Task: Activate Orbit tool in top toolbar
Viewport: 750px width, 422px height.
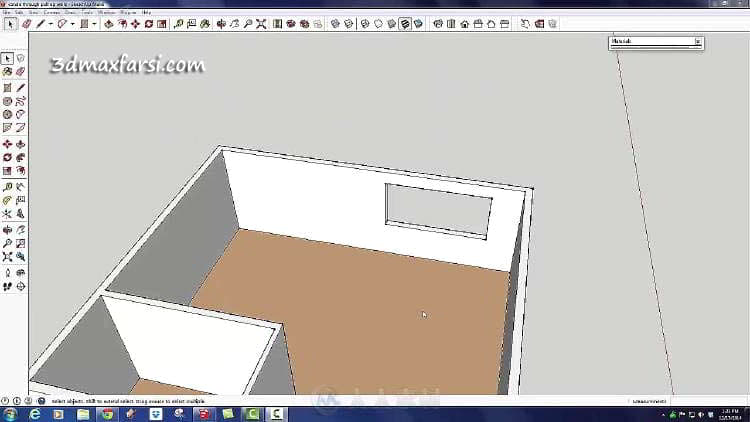Action: pos(221,23)
